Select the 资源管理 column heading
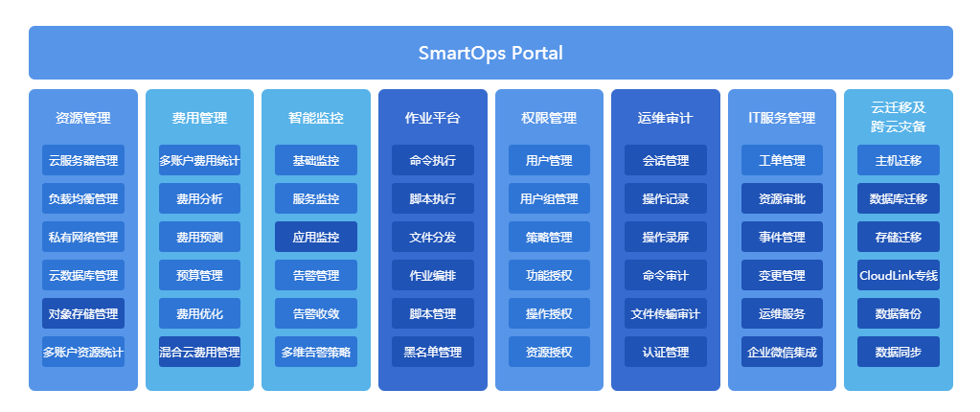The width and height of the screenshot is (980, 412). point(83,118)
